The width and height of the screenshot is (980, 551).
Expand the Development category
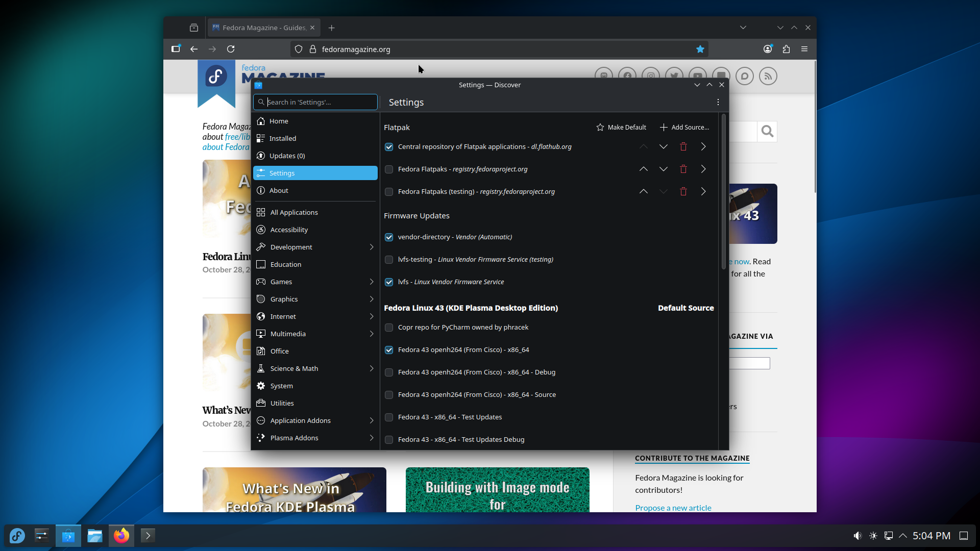click(x=372, y=247)
